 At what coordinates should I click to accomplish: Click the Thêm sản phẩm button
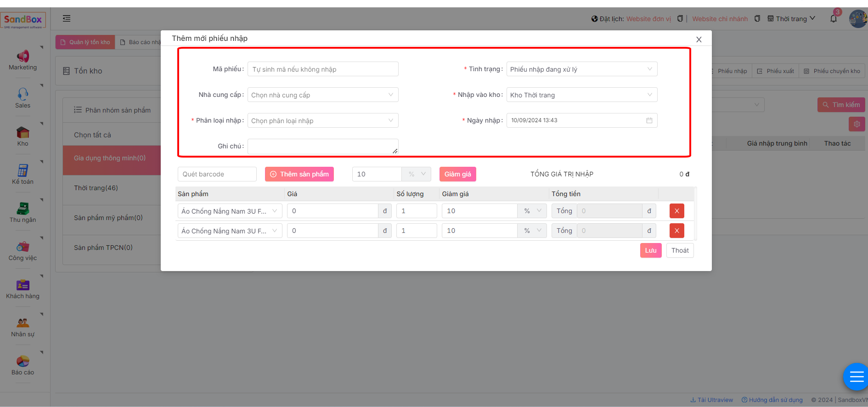coord(299,174)
